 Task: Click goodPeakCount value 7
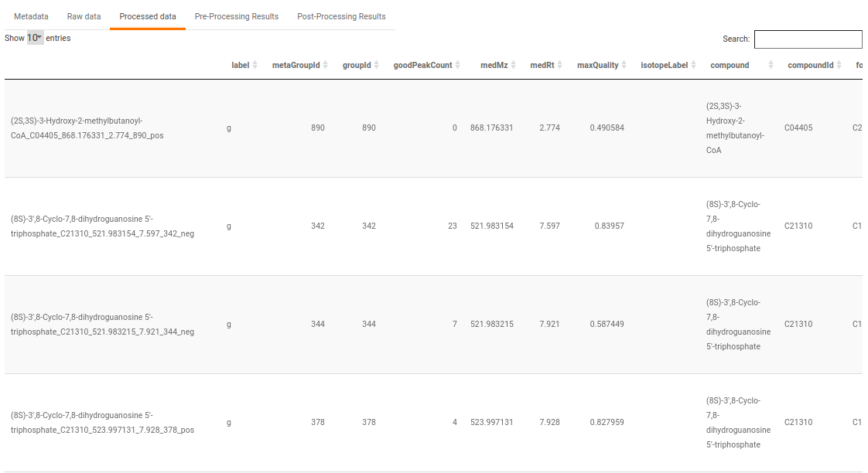[454, 324]
